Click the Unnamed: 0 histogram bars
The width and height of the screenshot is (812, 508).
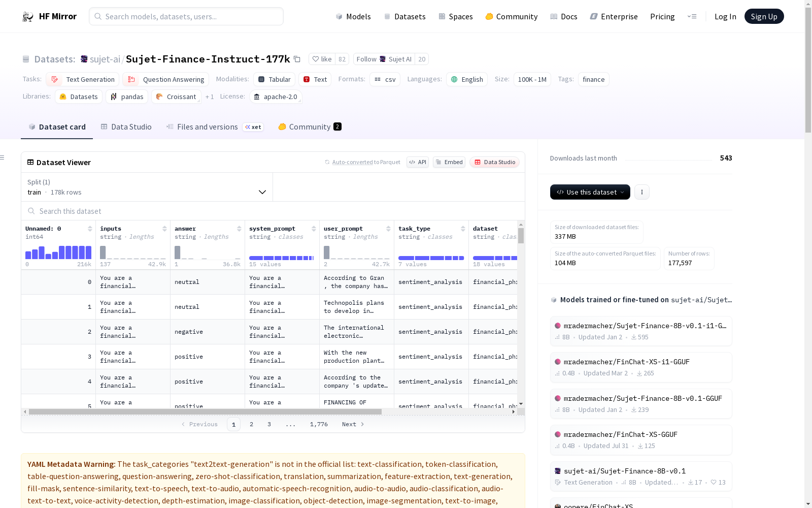pos(58,252)
